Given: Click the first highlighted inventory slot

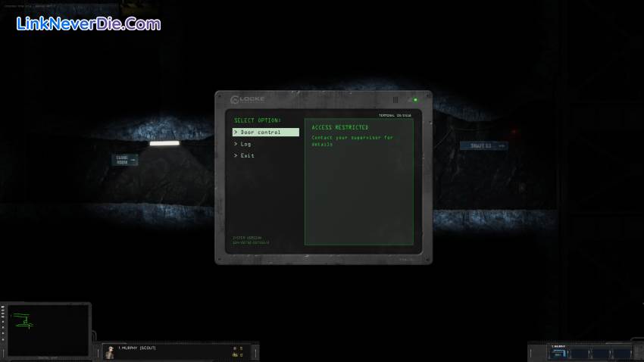Looking at the screenshot, I should pyautogui.click(x=559, y=353).
